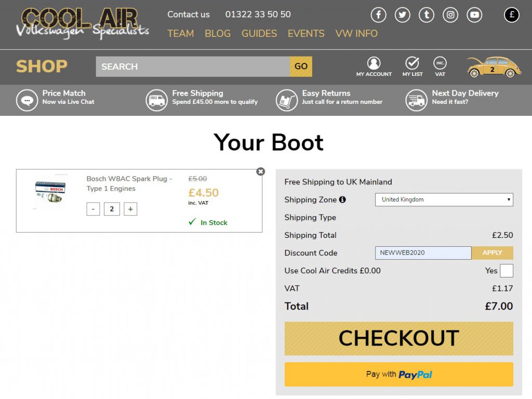Click the pound currency selector icon
This screenshot has width=532, height=399.
tap(512, 15)
